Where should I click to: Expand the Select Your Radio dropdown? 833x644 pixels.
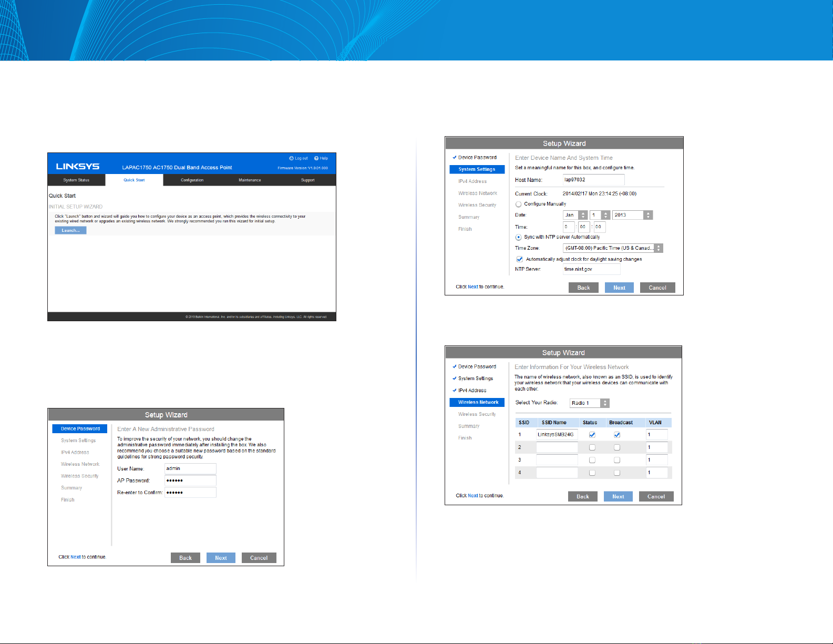click(x=589, y=403)
